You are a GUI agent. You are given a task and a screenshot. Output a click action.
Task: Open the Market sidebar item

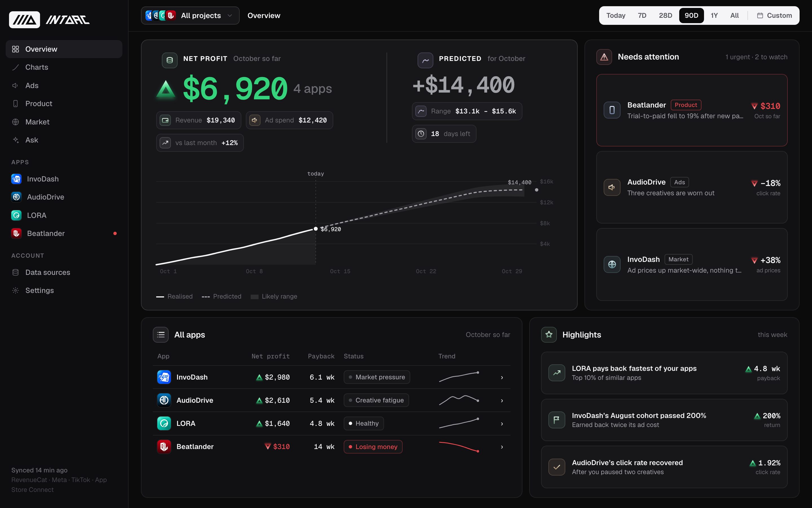[x=64, y=122]
